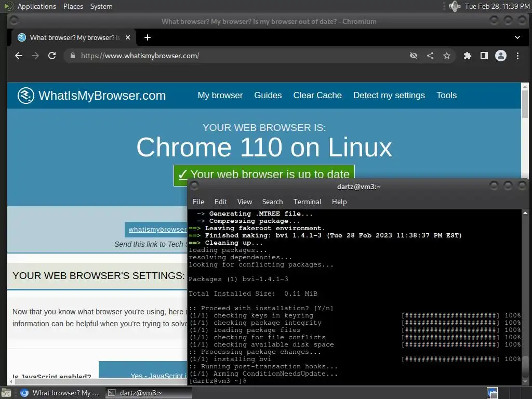Click terminal line Packages (1) bvi-1.4.1-3

pyautogui.click(x=238, y=279)
